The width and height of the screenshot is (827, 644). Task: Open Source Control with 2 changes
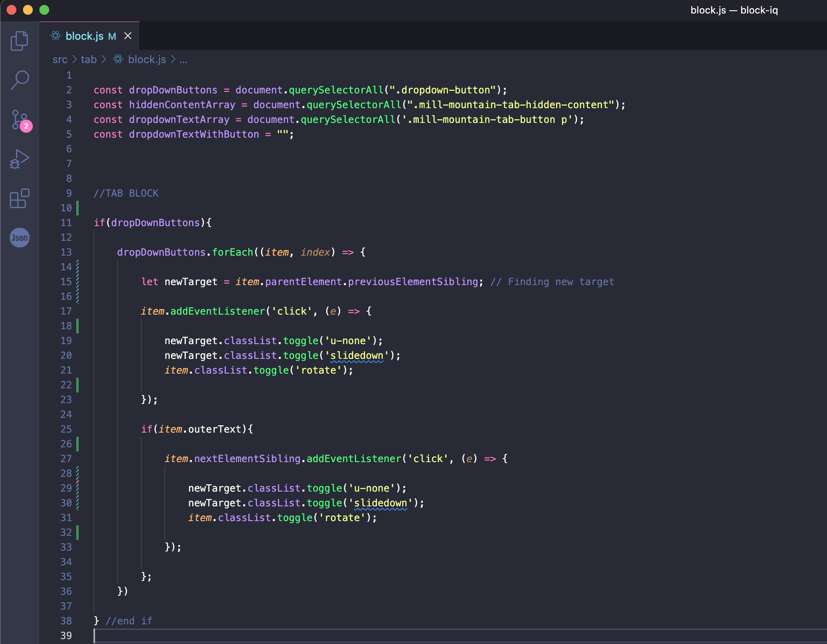[x=20, y=120]
